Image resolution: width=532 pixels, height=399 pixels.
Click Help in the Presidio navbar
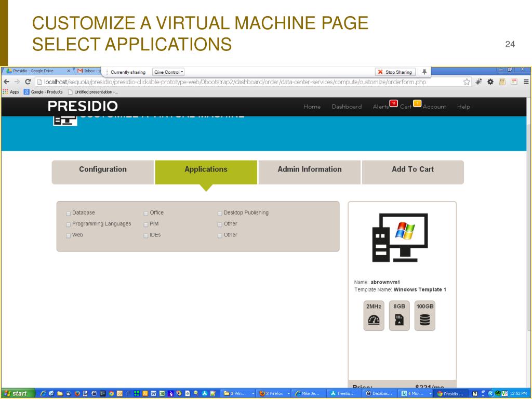[x=463, y=107]
